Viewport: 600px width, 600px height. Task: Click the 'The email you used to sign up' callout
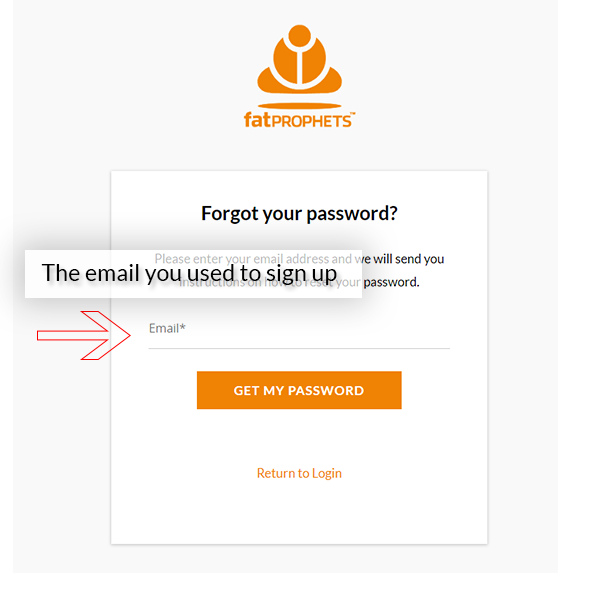pyautogui.click(x=193, y=274)
